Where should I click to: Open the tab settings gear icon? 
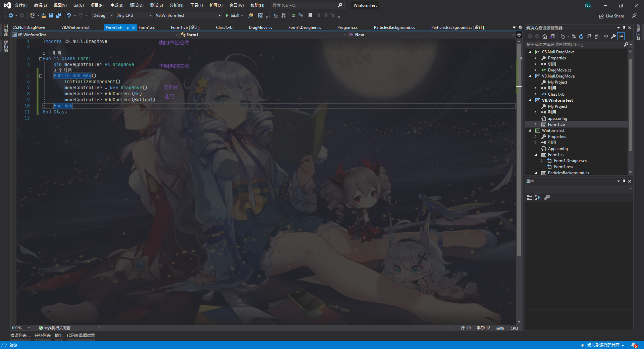tap(520, 28)
